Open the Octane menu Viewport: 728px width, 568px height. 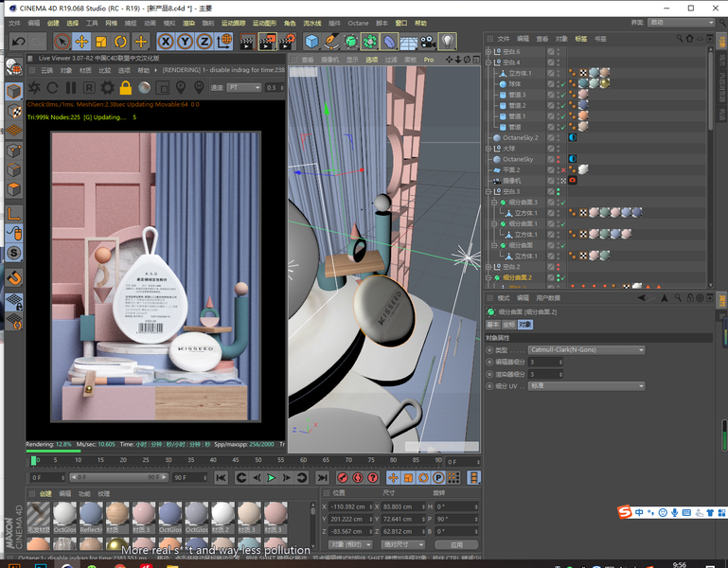point(358,24)
